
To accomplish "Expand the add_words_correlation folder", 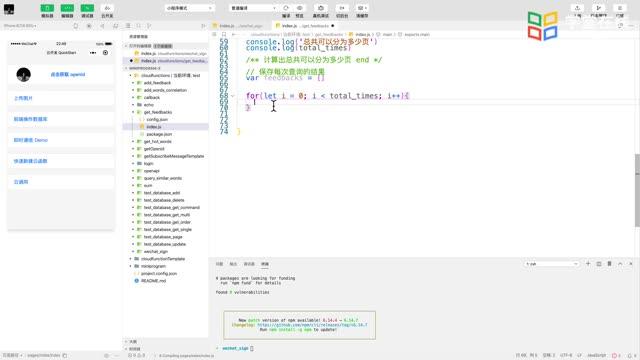I will 133,90.
